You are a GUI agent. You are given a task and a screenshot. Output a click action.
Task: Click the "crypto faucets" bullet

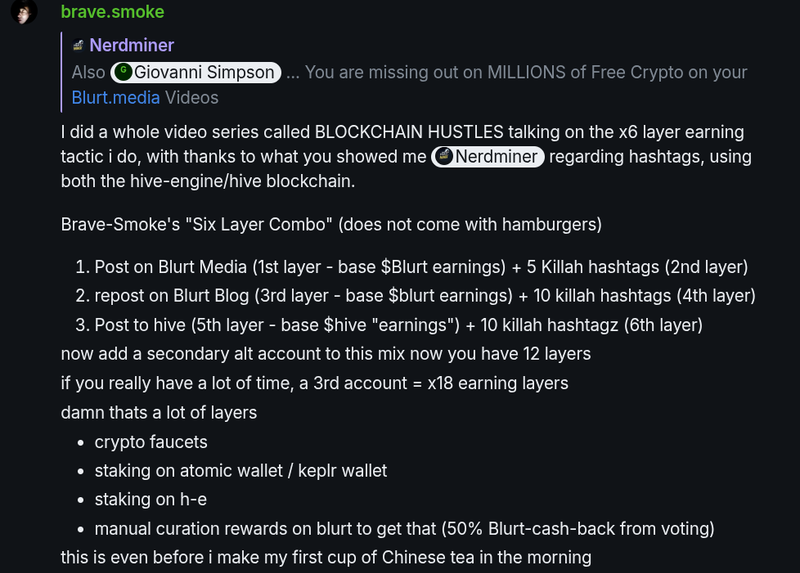point(151,441)
